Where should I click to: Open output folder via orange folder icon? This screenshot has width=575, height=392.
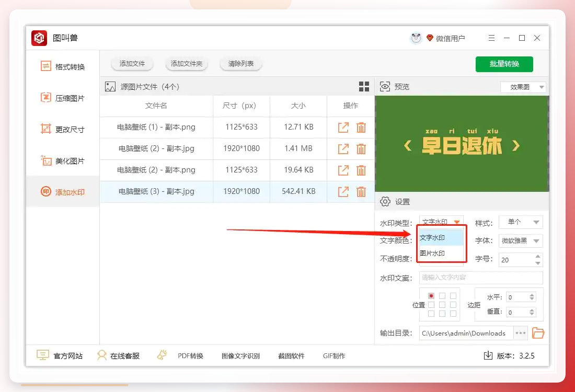(x=538, y=333)
